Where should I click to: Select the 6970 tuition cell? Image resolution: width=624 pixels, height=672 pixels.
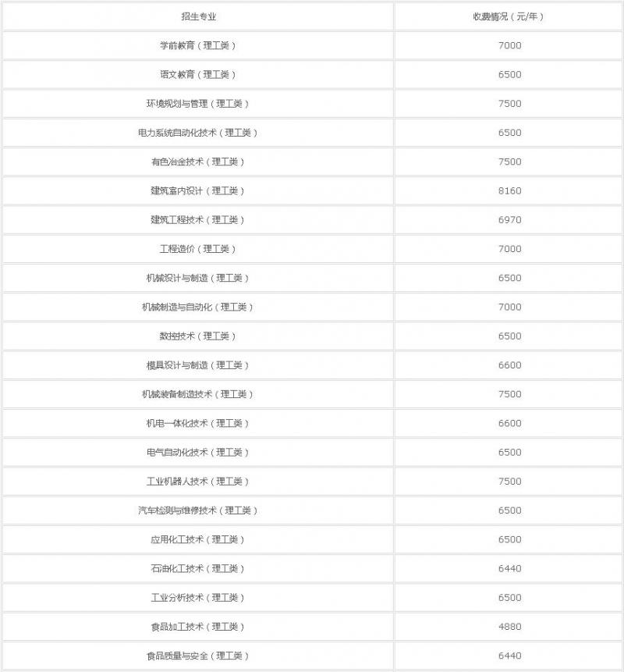point(509,220)
